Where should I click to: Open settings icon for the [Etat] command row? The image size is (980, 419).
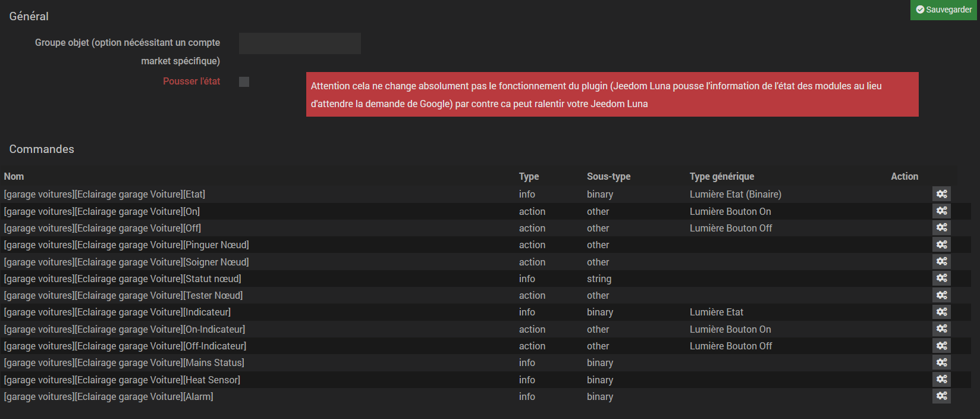(941, 194)
